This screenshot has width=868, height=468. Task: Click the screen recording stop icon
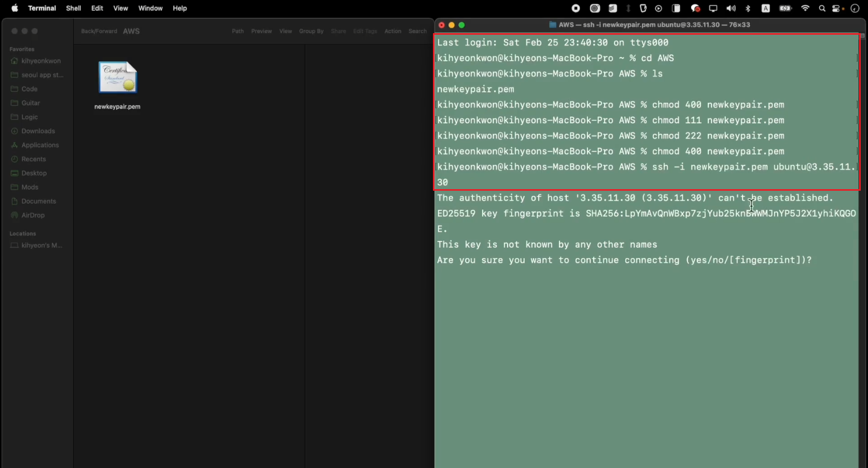(576, 8)
